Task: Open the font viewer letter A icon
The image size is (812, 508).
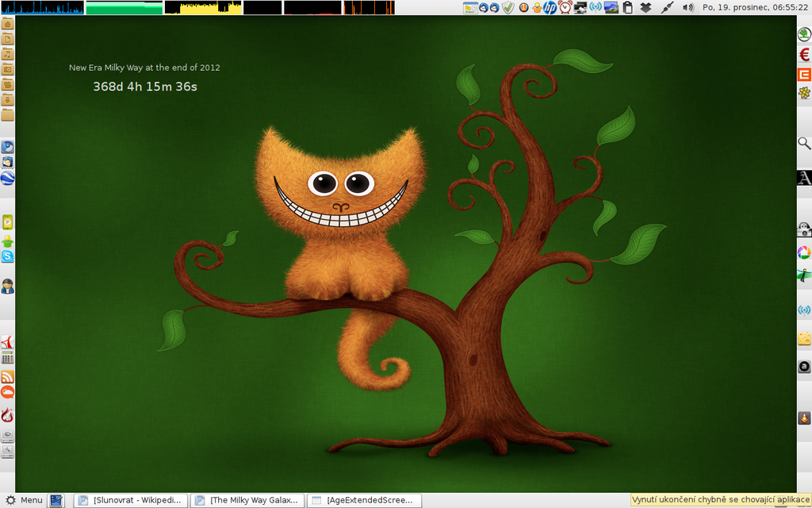Action: click(x=804, y=178)
